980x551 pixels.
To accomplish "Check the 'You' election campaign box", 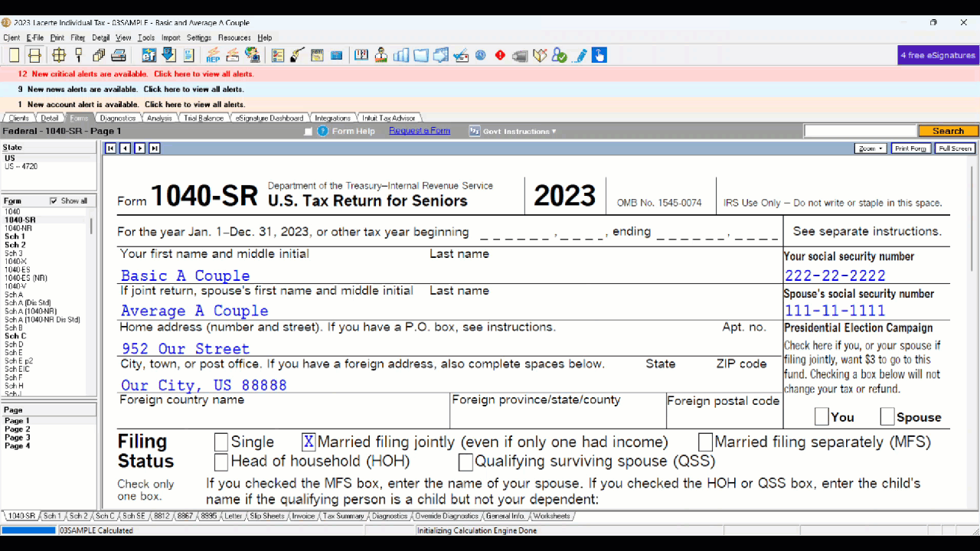I will coord(822,417).
